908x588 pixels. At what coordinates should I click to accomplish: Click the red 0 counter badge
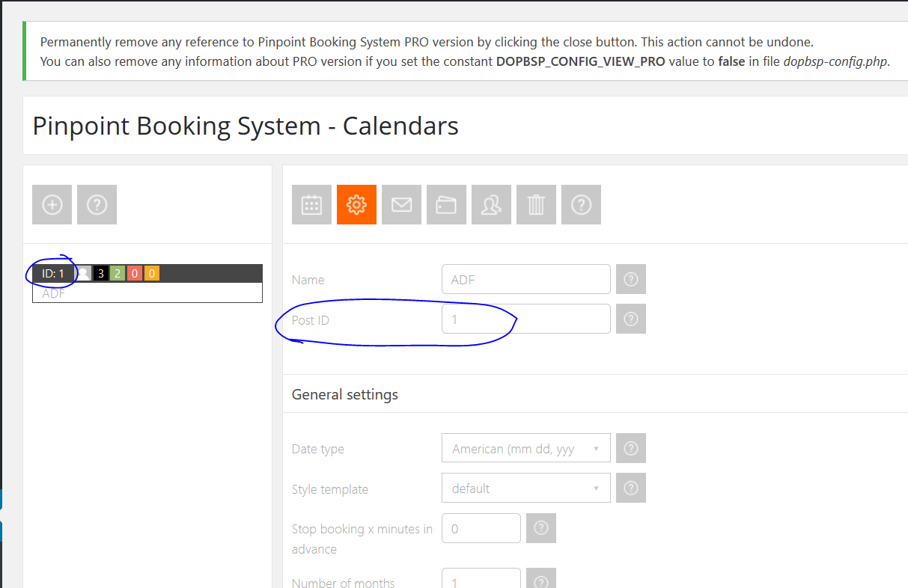click(x=135, y=274)
